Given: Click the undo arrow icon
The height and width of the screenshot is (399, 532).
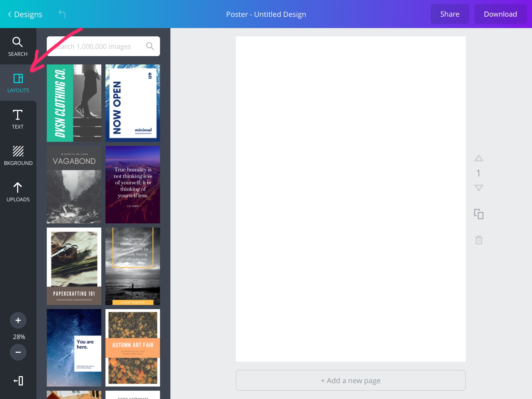Looking at the screenshot, I should 62,14.
